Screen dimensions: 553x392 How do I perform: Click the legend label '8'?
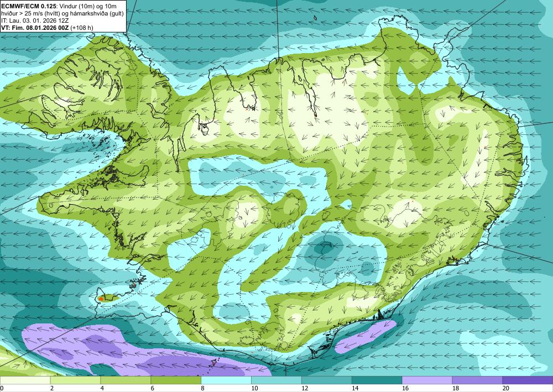[202, 388]
